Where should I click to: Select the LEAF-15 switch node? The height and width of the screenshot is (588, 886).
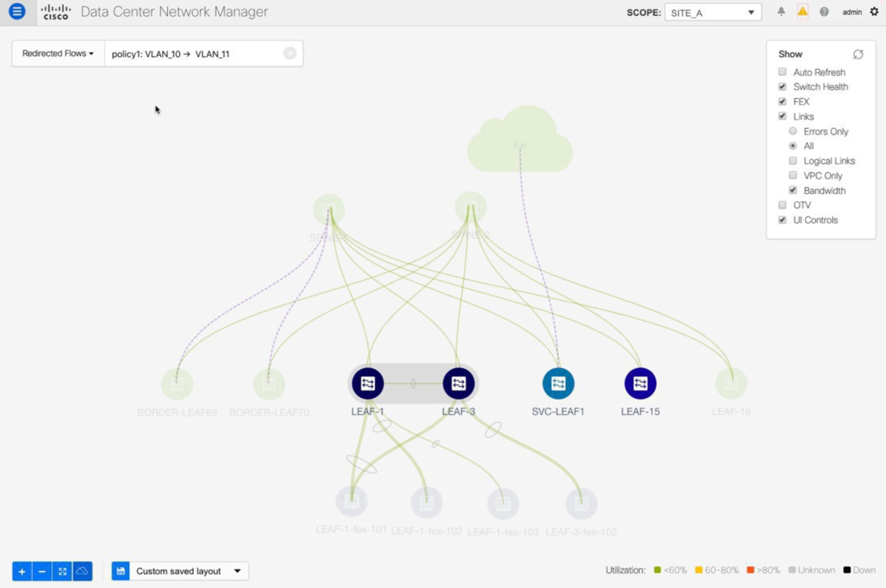coord(640,383)
